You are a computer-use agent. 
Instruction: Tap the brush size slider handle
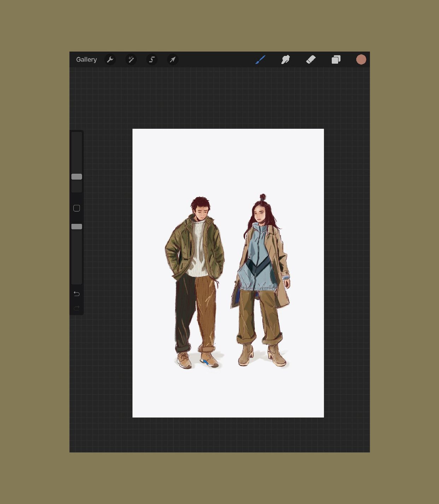pyautogui.click(x=77, y=176)
